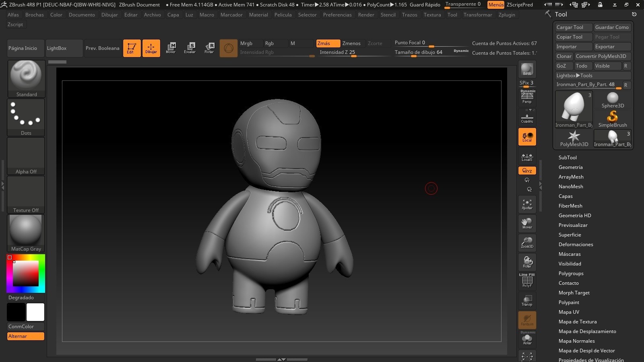Viewport: 644px width, 362px height.
Task: Expand the Mapa UV section
Action: 569,312
